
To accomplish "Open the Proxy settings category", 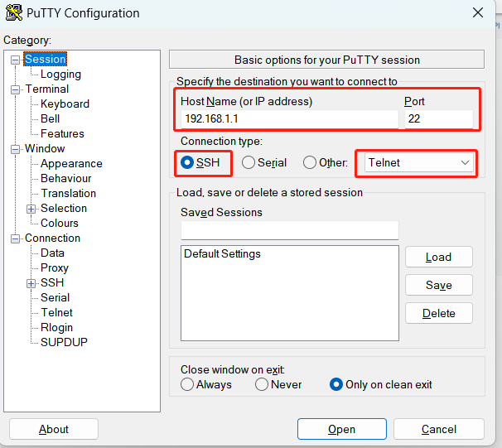I will click(55, 267).
